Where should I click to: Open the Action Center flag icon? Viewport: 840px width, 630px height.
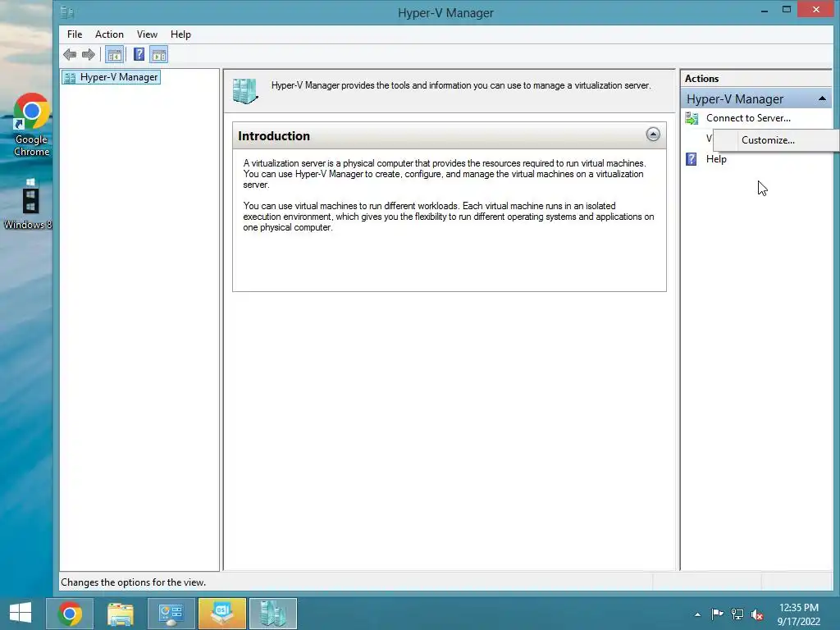[717, 614]
